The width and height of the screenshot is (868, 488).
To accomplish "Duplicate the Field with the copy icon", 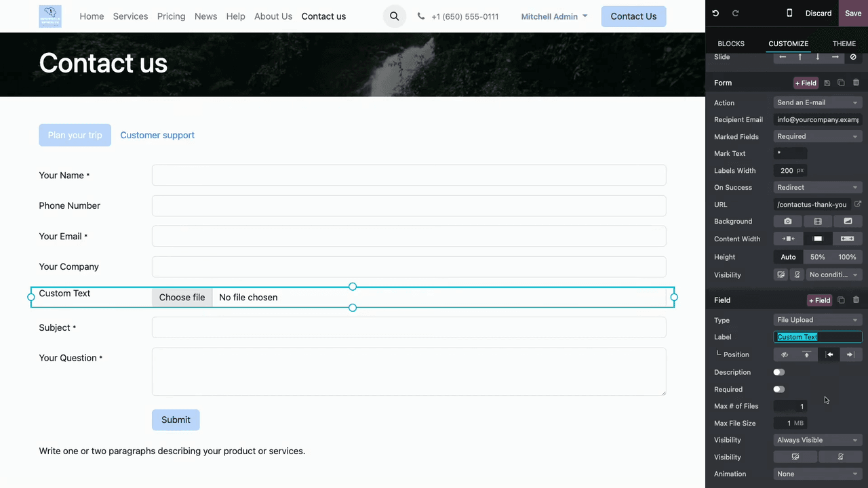I will coord(841,300).
